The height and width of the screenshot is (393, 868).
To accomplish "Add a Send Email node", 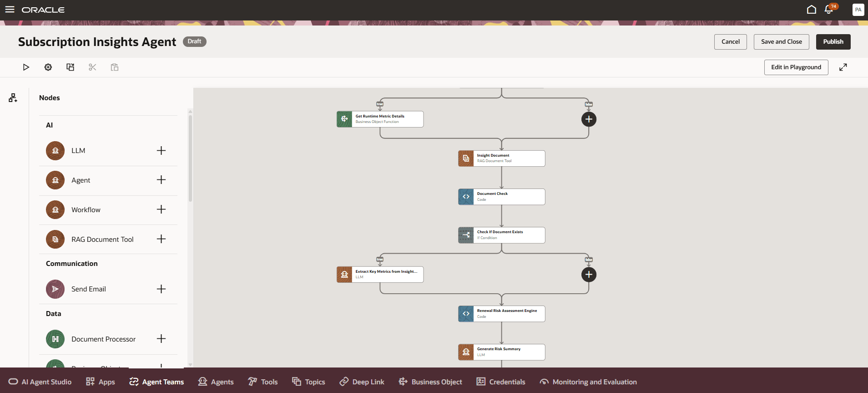I will pos(161,289).
